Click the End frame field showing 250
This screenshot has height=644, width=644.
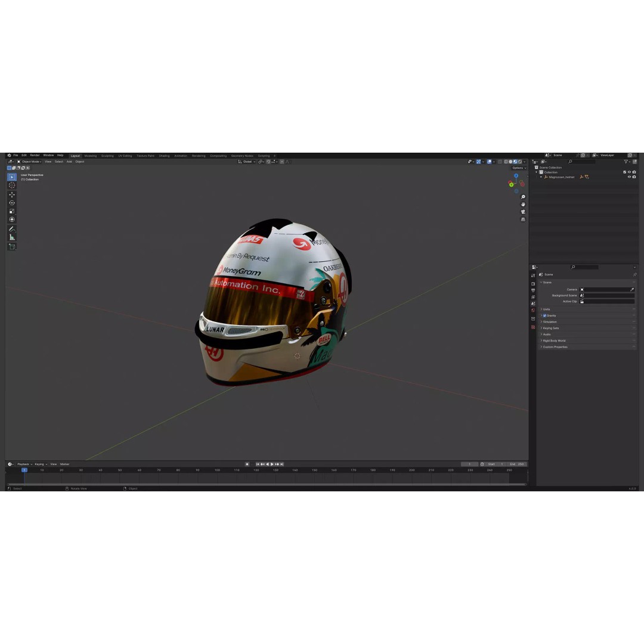(519, 464)
